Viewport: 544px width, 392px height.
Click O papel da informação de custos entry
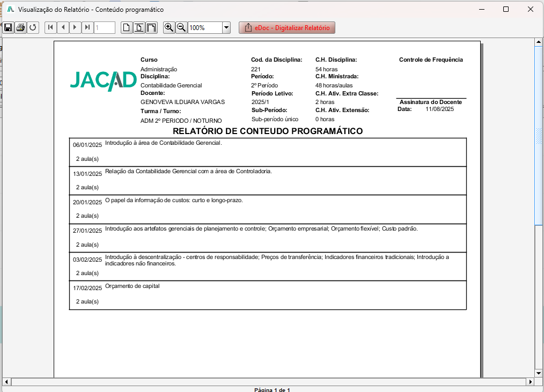tap(174, 201)
